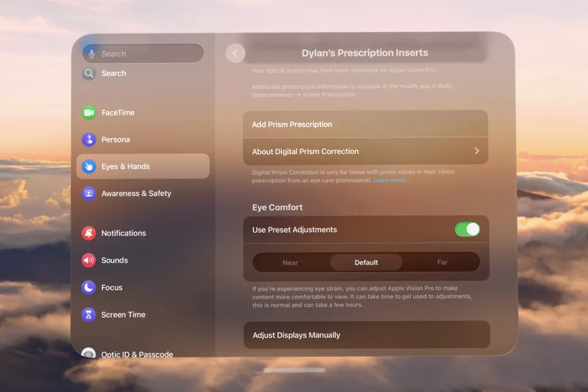This screenshot has width=588, height=392.
Task: Expand About Digital Prism Correction chevron
Action: pos(477,151)
